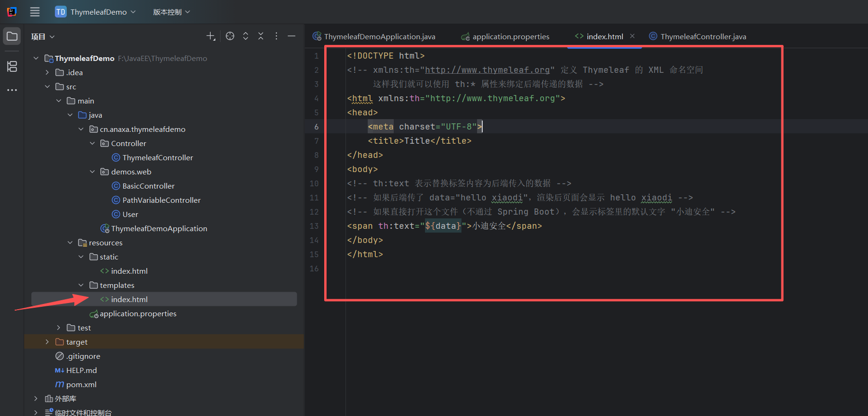Screen dimensions: 868x416
Task: Click the resources folder icon
Action: (x=82, y=243)
